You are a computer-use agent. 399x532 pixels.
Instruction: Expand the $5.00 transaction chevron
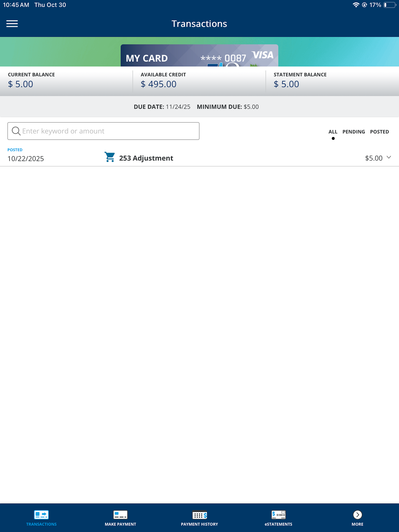click(389, 157)
